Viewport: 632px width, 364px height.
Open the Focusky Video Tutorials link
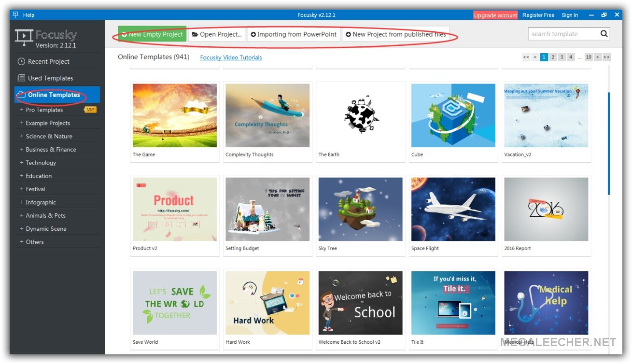[x=231, y=57]
